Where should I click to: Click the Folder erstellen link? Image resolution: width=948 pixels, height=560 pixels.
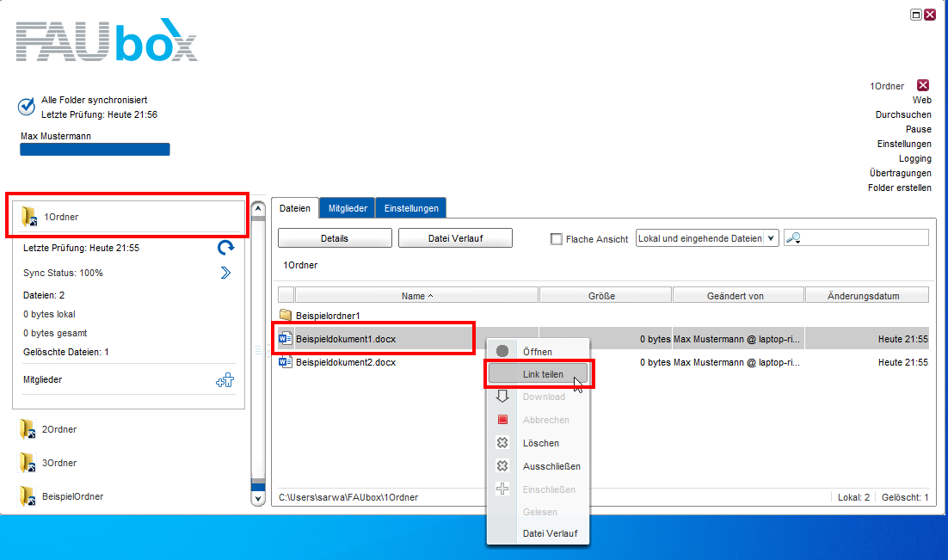click(x=900, y=188)
